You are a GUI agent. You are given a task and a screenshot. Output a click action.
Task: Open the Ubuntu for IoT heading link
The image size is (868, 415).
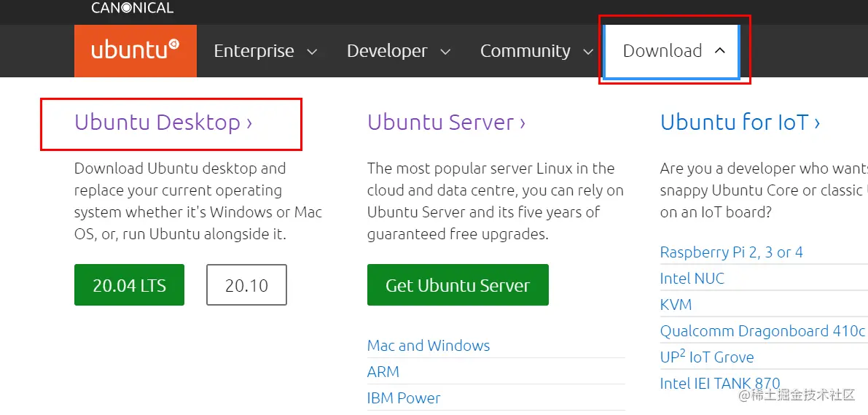(x=740, y=123)
